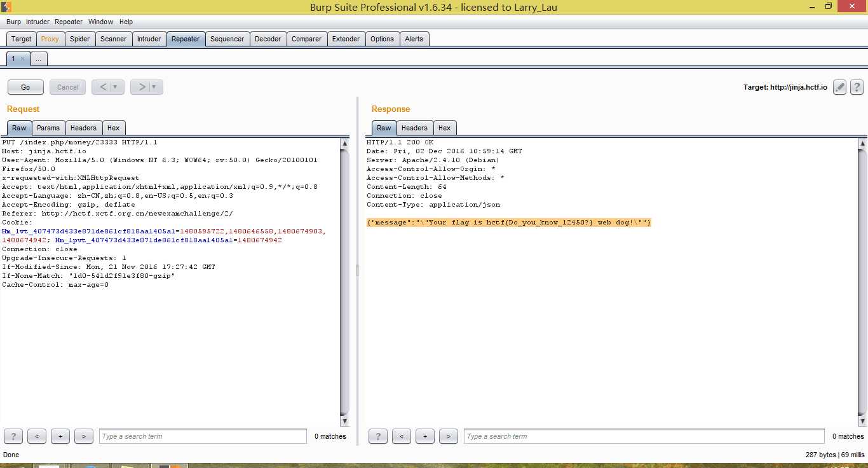Select the Response Headers tab
The width and height of the screenshot is (868, 468).
(x=415, y=128)
